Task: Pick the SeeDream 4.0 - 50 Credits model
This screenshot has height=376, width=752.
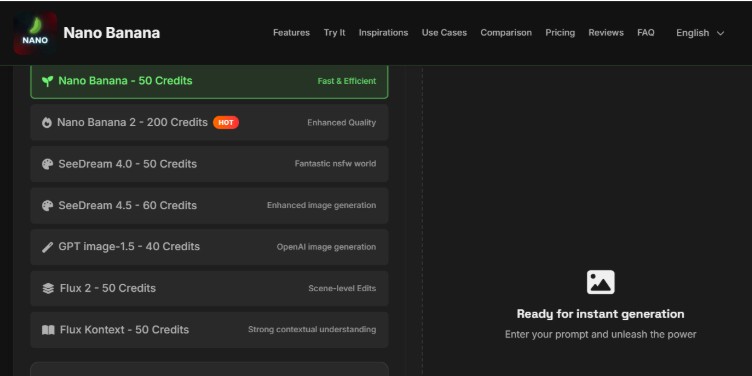Action: coord(209,164)
